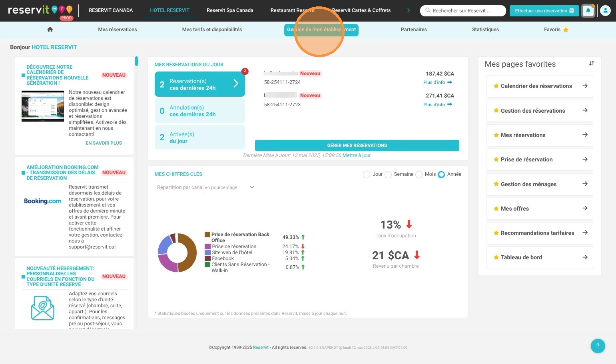
Task: Click green Clients Sans Réservation swatch
Action: [x=207, y=265]
